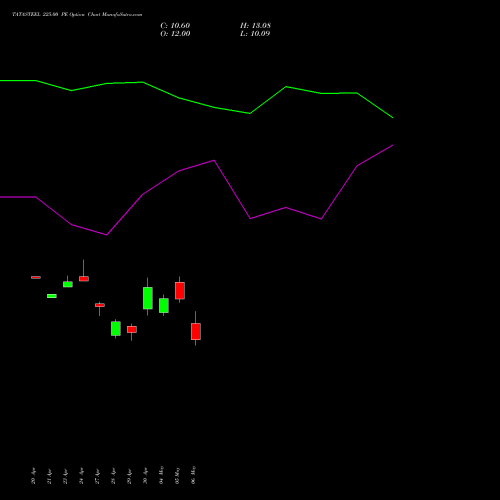Click the "27 Apr" date axis label

(x=97, y=476)
